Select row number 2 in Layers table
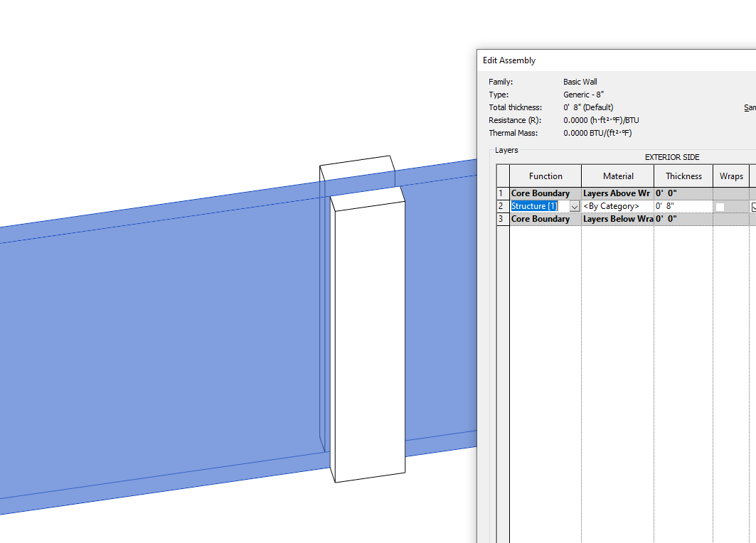 [x=503, y=206]
